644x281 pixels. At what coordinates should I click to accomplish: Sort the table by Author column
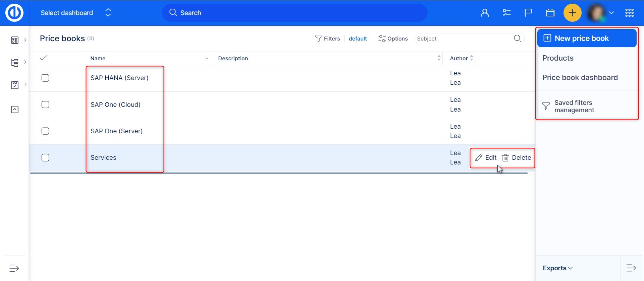(x=459, y=58)
